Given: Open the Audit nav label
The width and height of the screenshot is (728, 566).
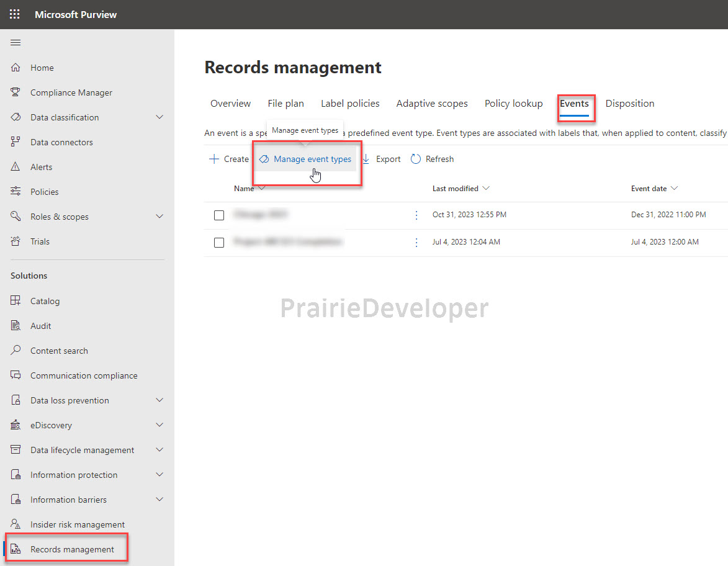Looking at the screenshot, I should 41,326.
